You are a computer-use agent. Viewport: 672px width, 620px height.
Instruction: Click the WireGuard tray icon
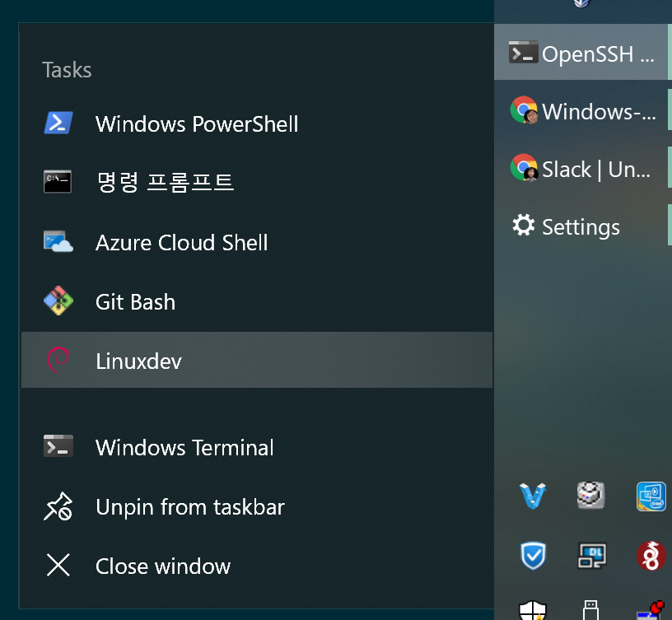(x=651, y=556)
